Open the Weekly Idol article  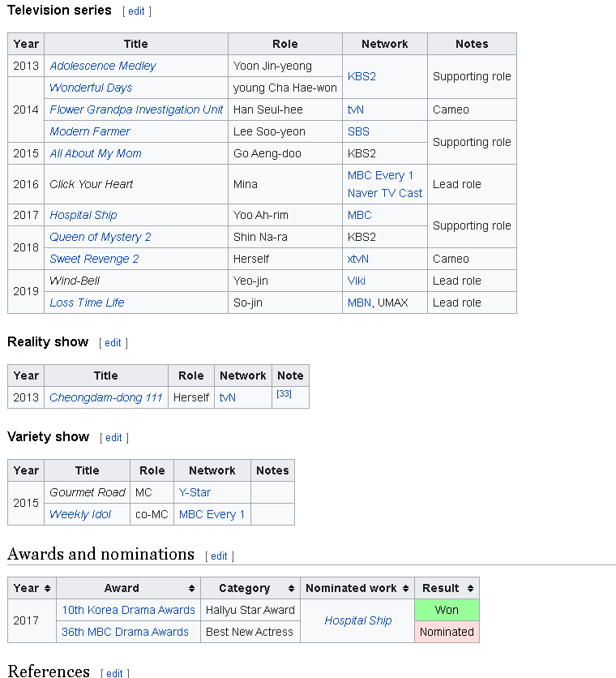(80, 514)
